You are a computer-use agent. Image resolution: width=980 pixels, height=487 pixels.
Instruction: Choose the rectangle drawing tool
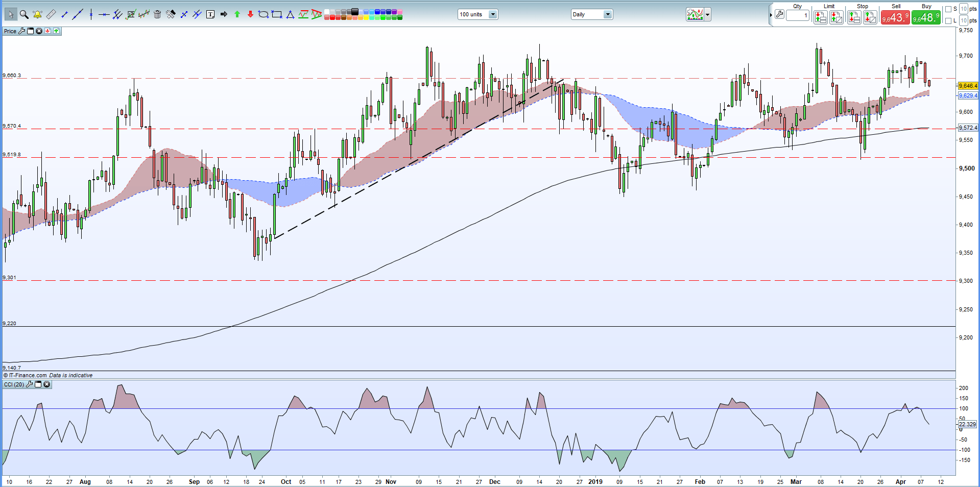click(x=277, y=14)
